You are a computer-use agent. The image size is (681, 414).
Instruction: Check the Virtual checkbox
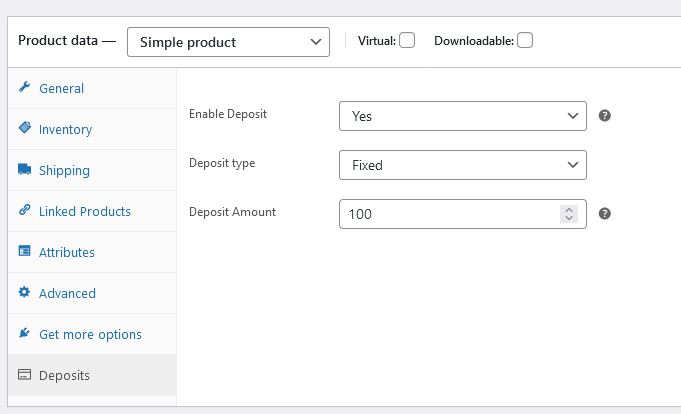[407, 40]
